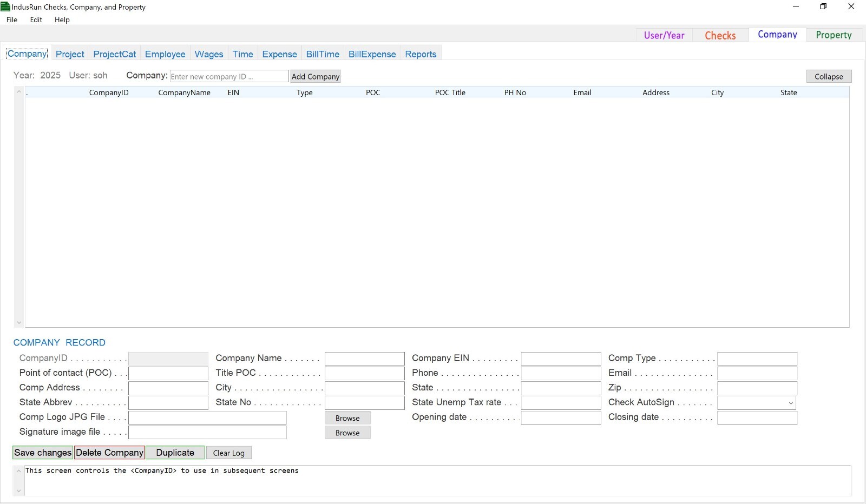
Task: Click the EIN column header
Action: point(233,92)
